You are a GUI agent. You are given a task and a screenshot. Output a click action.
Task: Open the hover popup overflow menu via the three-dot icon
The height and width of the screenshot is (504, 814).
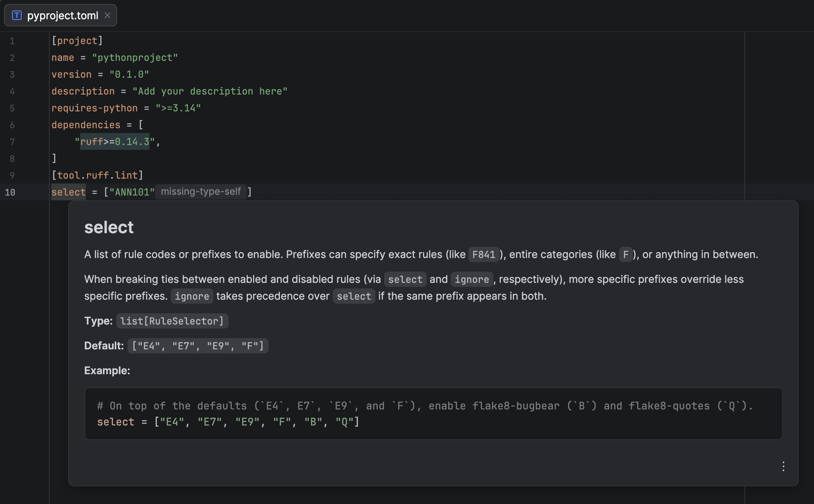click(x=783, y=466)
